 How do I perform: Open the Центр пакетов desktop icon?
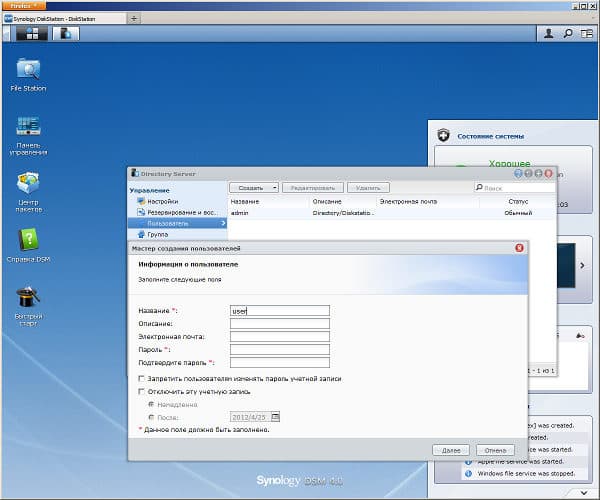pos(28,192)
